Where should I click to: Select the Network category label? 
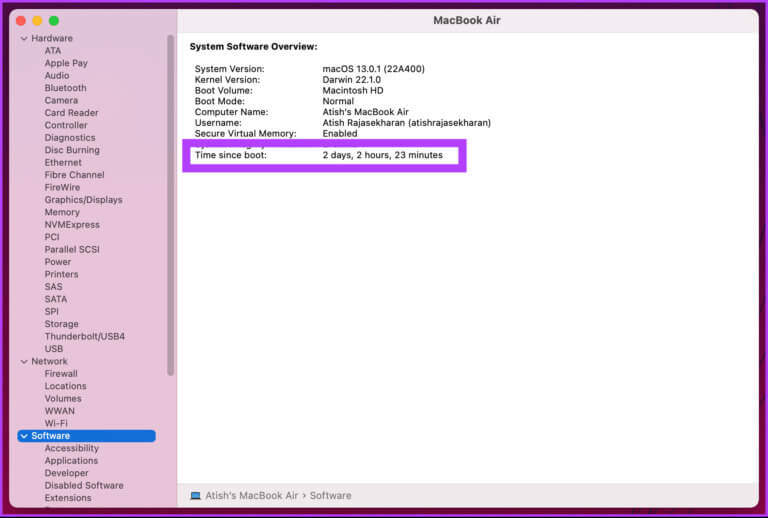click(x=49, y=361)
